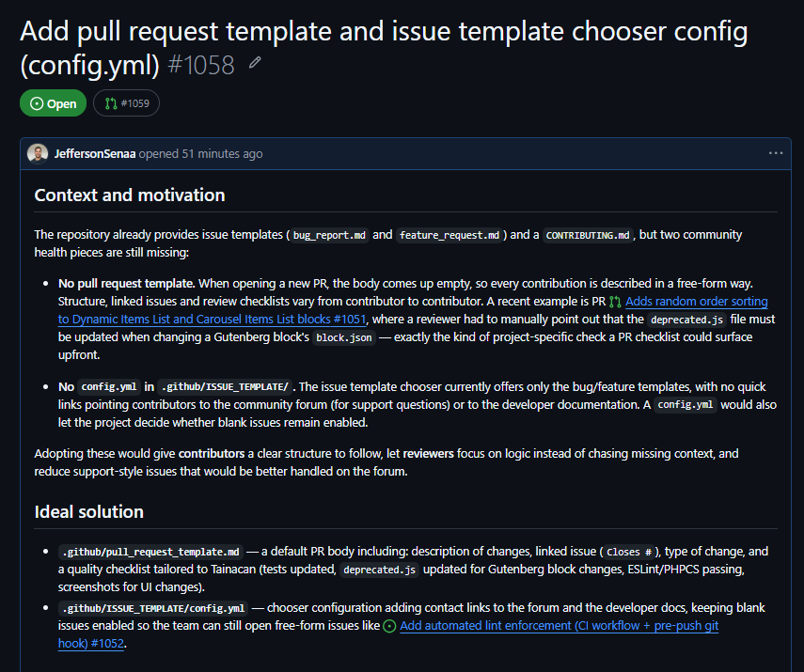Open the JeffersonSenaa profile link

(x=95, y=154)
